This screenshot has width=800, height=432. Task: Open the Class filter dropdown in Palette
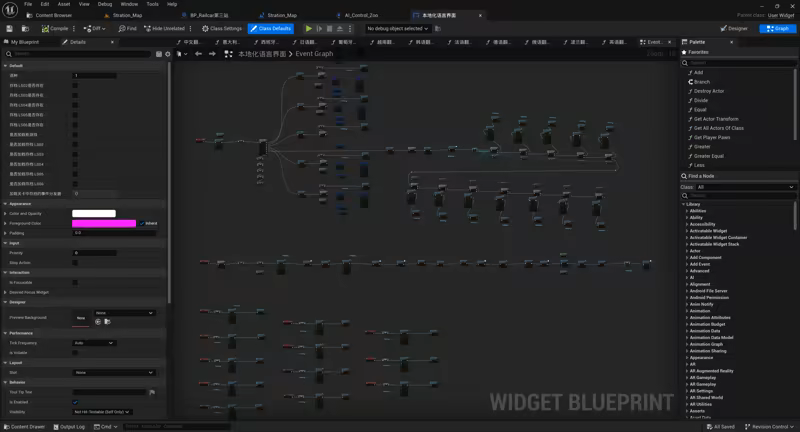pyautogui.click(x=745, y=187)
